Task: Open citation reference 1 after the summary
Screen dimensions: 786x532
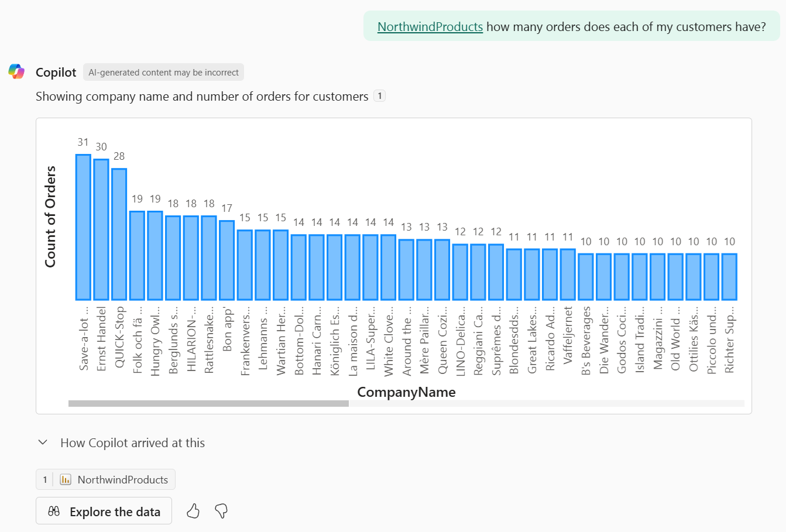Action: pos(380,96)
